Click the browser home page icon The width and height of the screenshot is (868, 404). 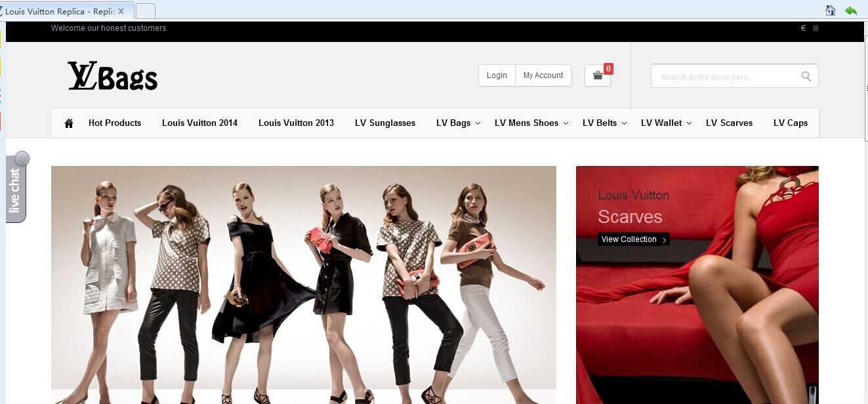(x=831, y=10)
